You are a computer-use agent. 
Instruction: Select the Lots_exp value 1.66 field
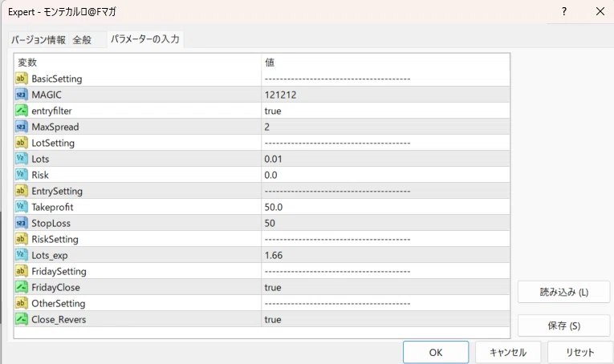point(385,255)
